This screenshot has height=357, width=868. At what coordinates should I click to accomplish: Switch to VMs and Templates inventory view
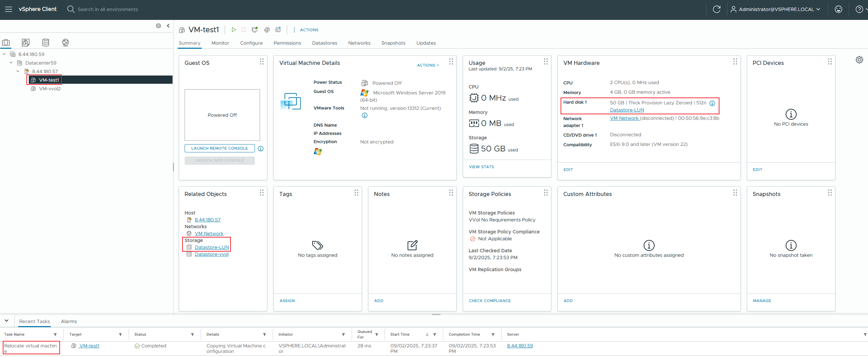(26, 43)
